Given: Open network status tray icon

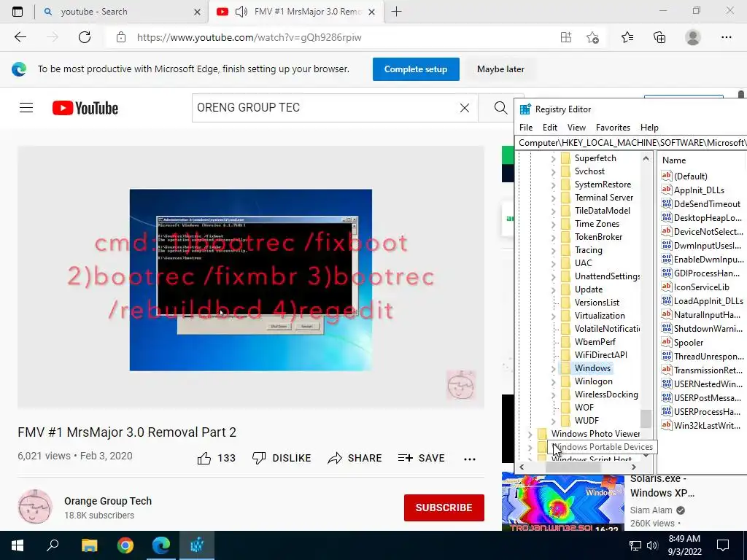Looking at the screenshot, I should [x=635, y=545].
